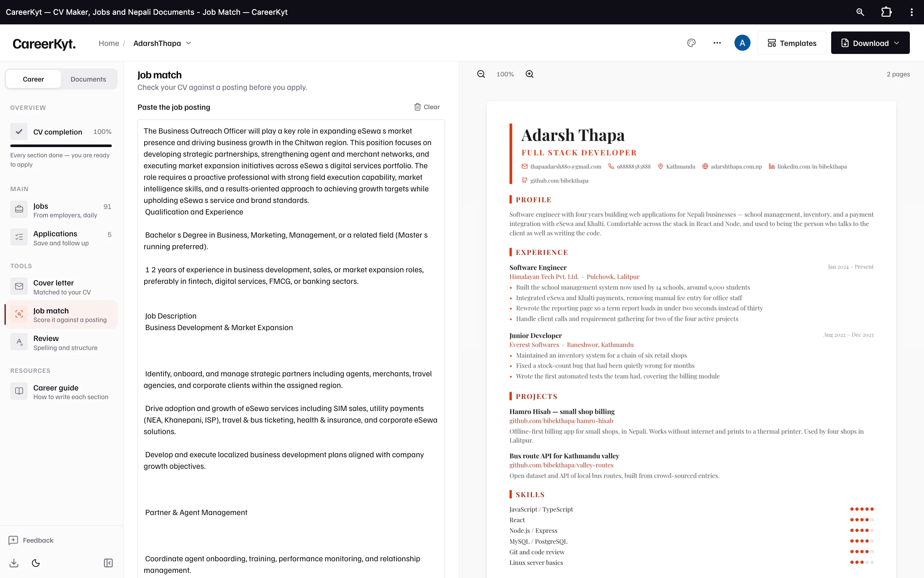Click the thapaadarsh880@gmail.com email text
The width and height of the screenshot is (924, 578).
[566, 167]
